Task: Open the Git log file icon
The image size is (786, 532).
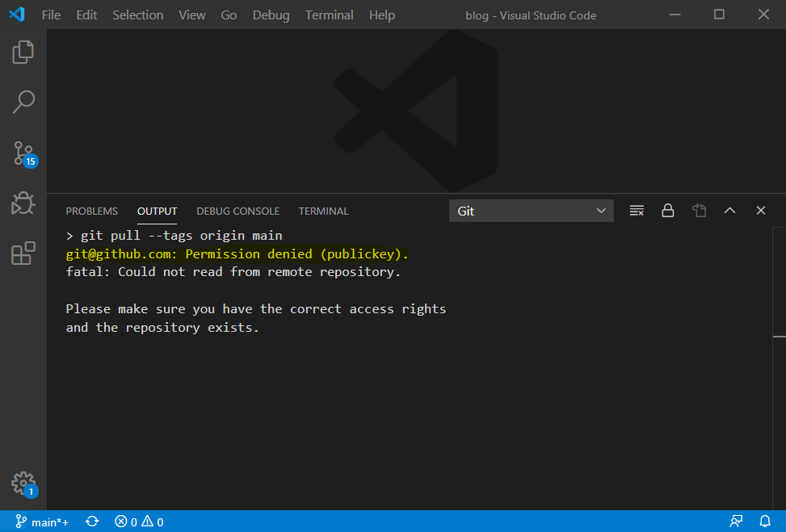Action: click(x=700, y=211)
